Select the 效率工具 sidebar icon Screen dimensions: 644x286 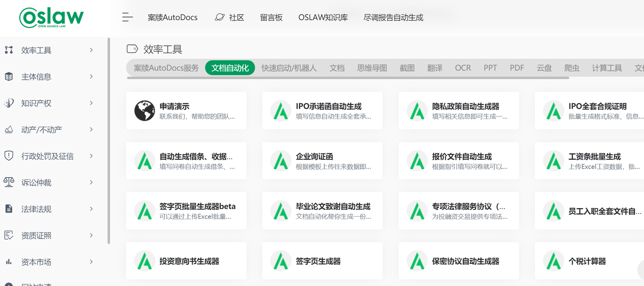[9, 50]
